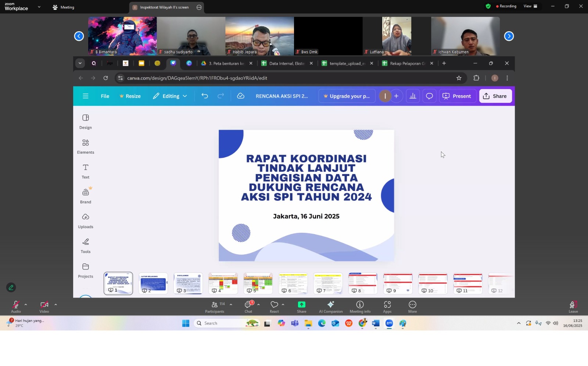
Task: Open the Apps panel in Zoom
Action: 387,306
